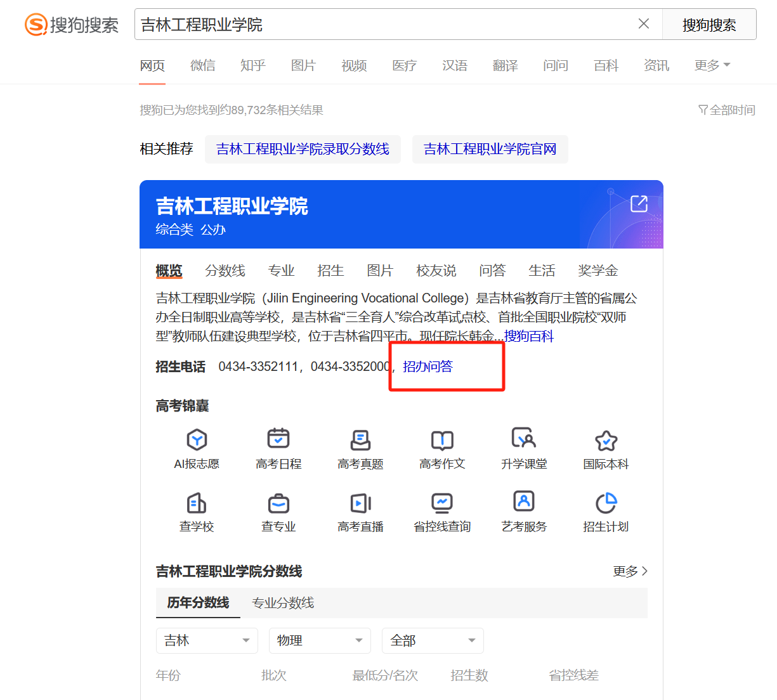
Task: Open the 搜狗百科 link
Action: coord(529,336)
